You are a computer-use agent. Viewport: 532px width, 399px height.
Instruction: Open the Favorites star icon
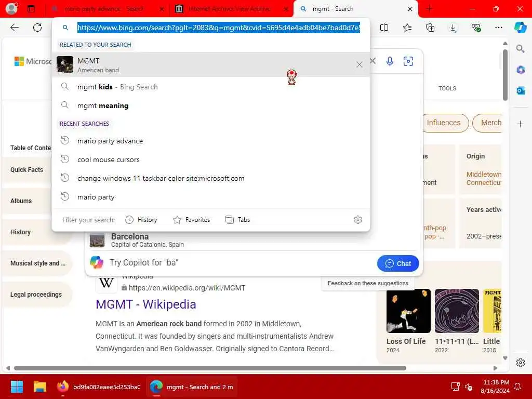click(x=407, y=28)
